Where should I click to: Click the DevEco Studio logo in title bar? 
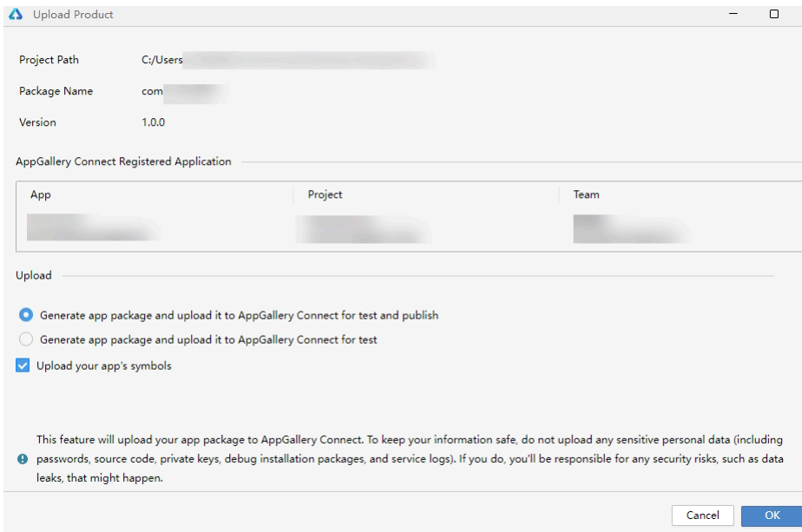point(16,15)
